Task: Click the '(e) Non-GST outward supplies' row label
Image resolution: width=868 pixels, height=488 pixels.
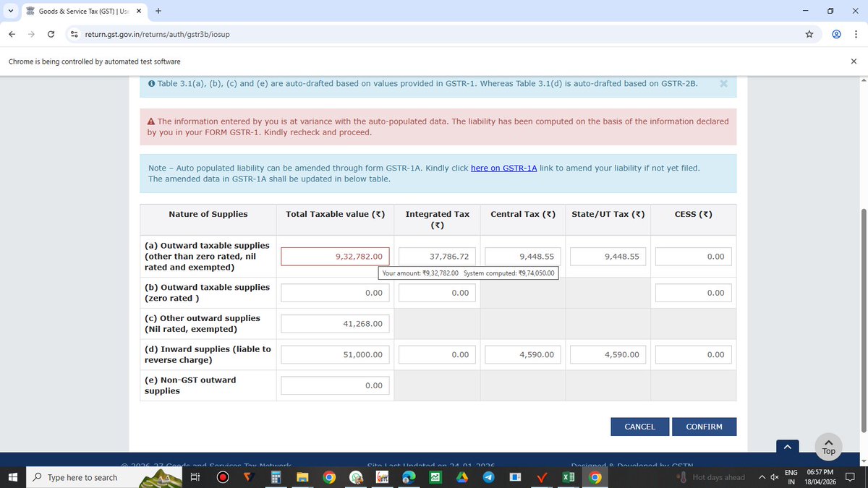Action: pos(190,385)
